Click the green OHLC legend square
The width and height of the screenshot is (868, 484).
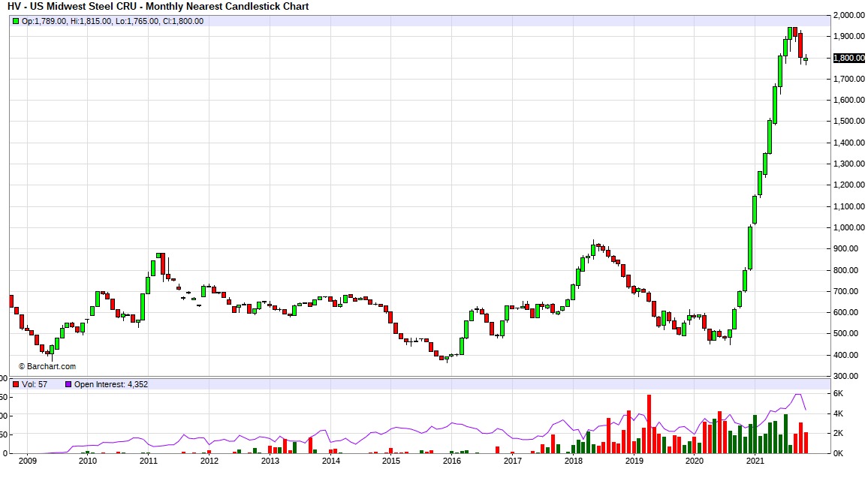pos(16,21)
